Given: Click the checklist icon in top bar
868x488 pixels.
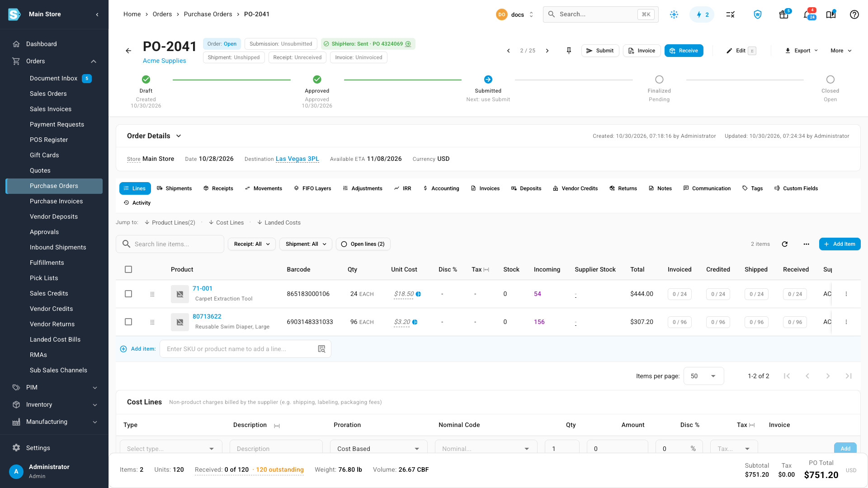Looking at the screenshot, I should pos(730,14).
